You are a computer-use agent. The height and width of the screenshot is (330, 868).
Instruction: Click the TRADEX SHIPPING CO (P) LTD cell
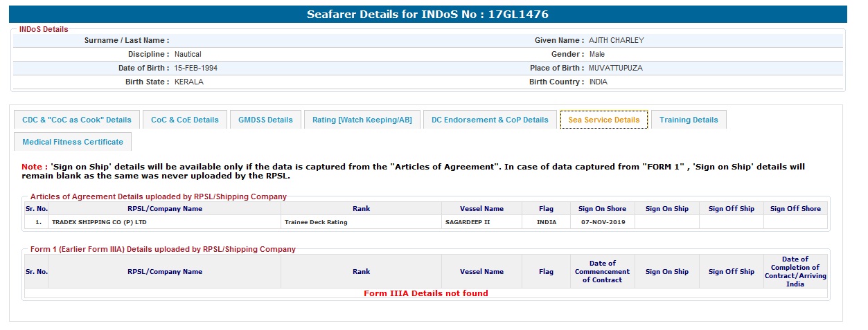coord(99,223)
